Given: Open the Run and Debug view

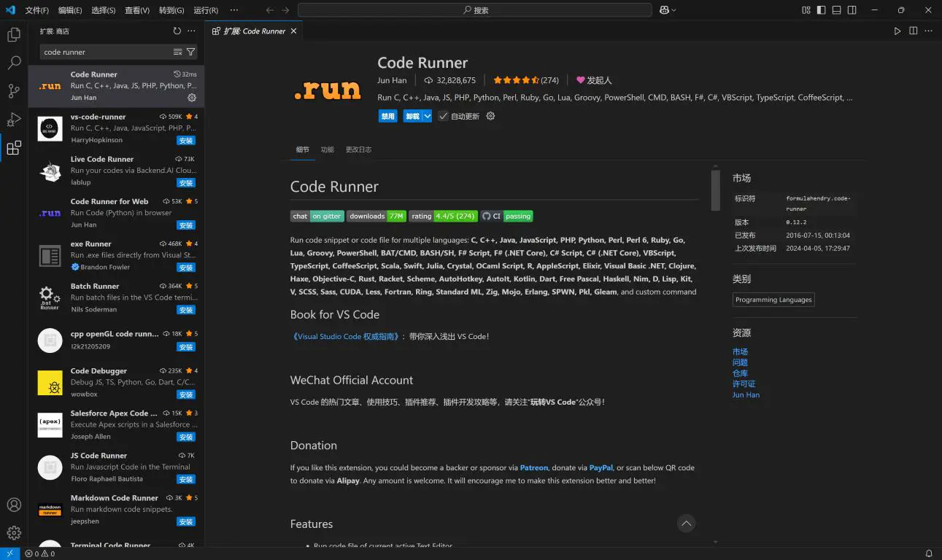Looking at the screenshot, I should click(14, 120).
